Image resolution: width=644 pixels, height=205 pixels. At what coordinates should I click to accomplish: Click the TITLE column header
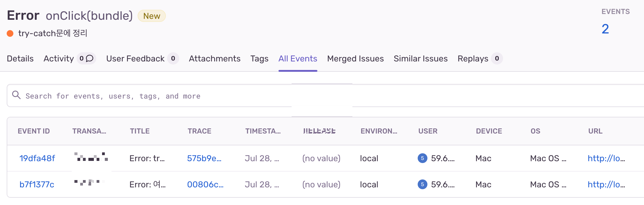click(140, 131)
